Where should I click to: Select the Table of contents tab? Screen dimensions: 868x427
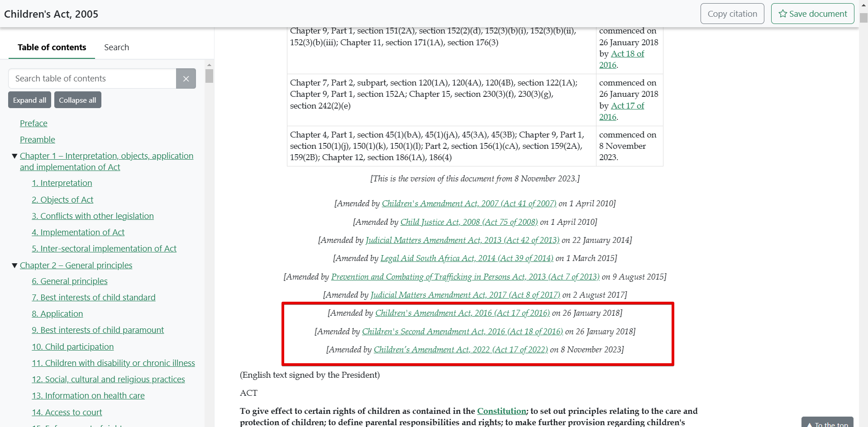coord(52,47)
